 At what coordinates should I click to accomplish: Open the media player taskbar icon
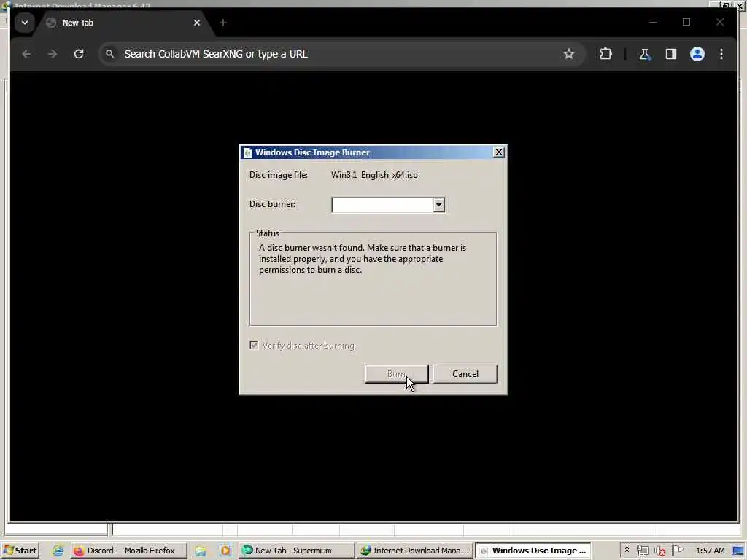coord(225,551)
